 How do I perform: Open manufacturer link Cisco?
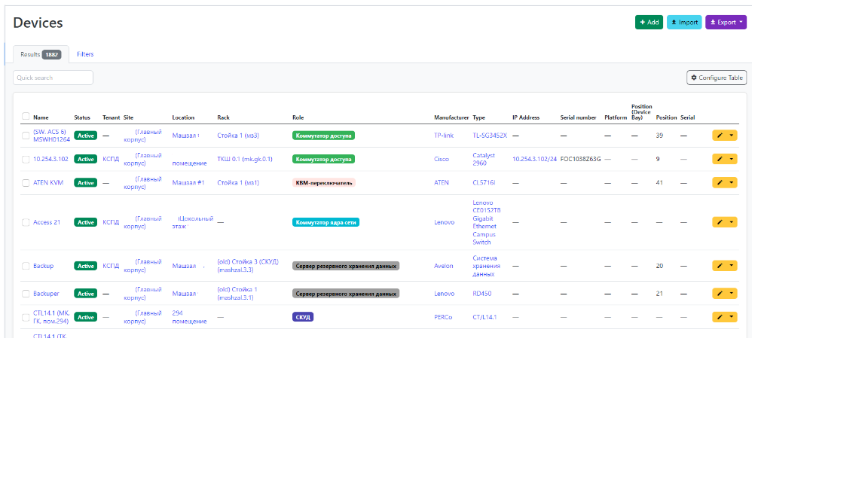click(442, 160)
